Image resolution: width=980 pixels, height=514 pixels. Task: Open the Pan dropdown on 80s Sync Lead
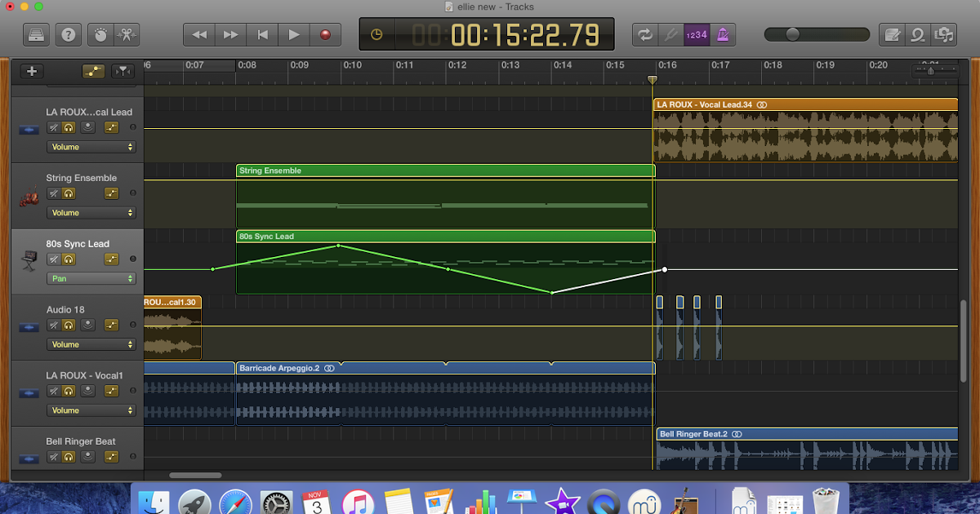coord(91,278)
